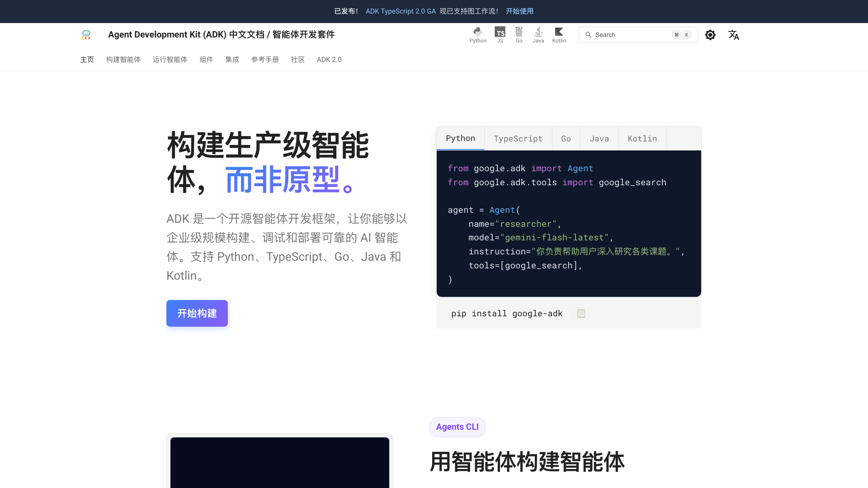The height and width of the screenshot is (488, 868).
Task: Click the 用智能体构建智能体 heading
Action: click(527, 462)
